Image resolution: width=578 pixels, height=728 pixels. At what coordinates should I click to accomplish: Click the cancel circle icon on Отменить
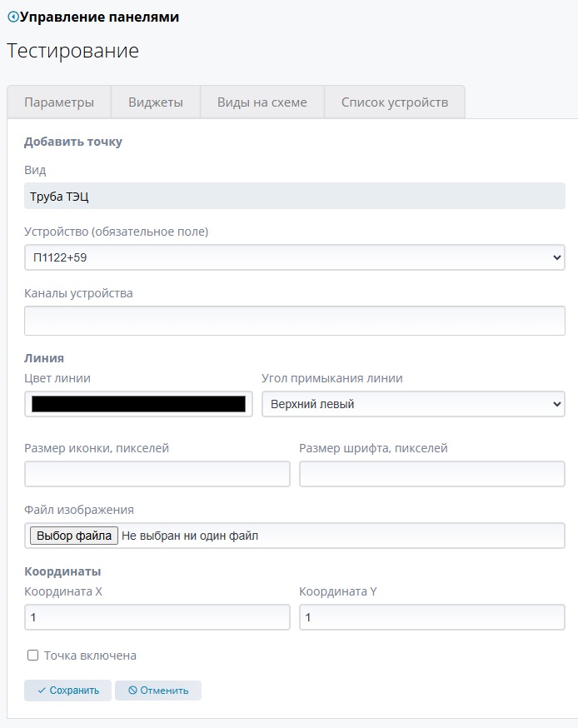click(132, 691)
